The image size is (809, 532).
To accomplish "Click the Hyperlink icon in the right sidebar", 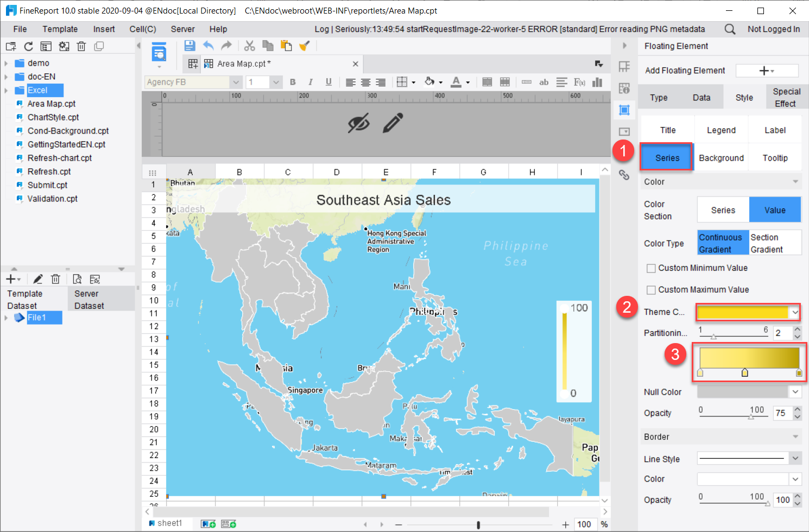I will [x=624, y=175].
